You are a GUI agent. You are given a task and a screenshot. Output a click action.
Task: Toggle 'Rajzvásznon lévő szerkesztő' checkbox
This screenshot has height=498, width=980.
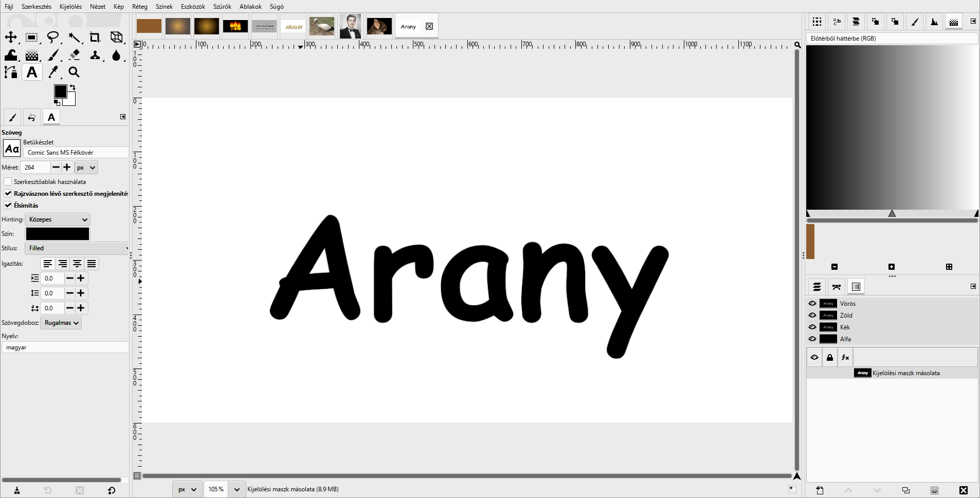(8, 193)
